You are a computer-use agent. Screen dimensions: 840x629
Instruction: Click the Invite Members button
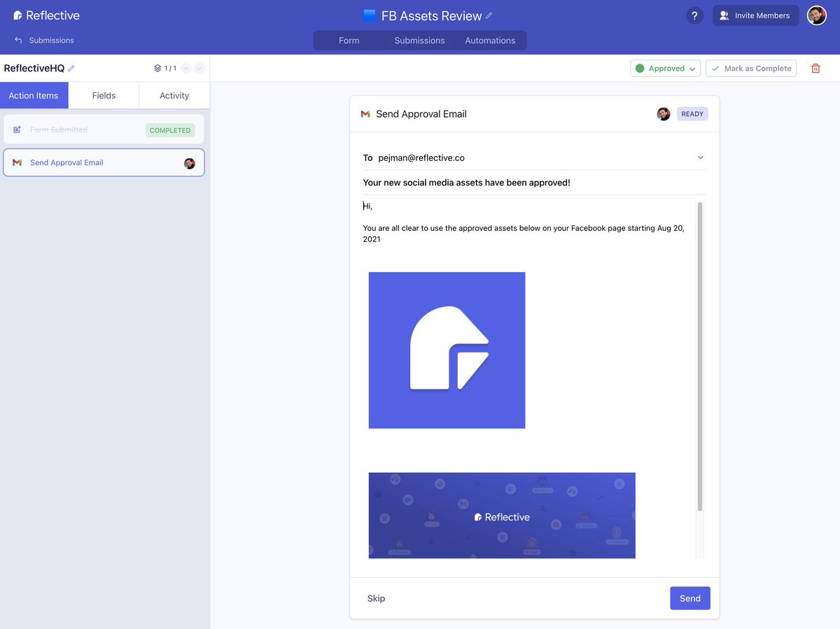point(755,15)
